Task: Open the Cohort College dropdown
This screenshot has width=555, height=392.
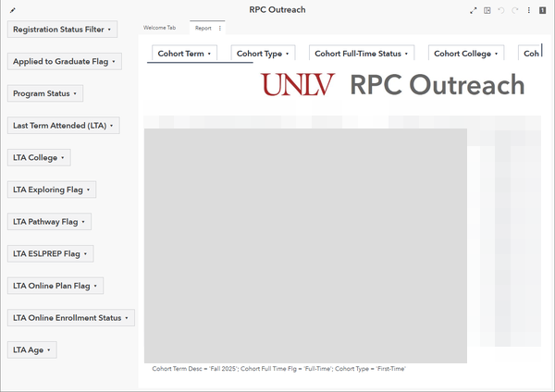Action: [466, 53]
